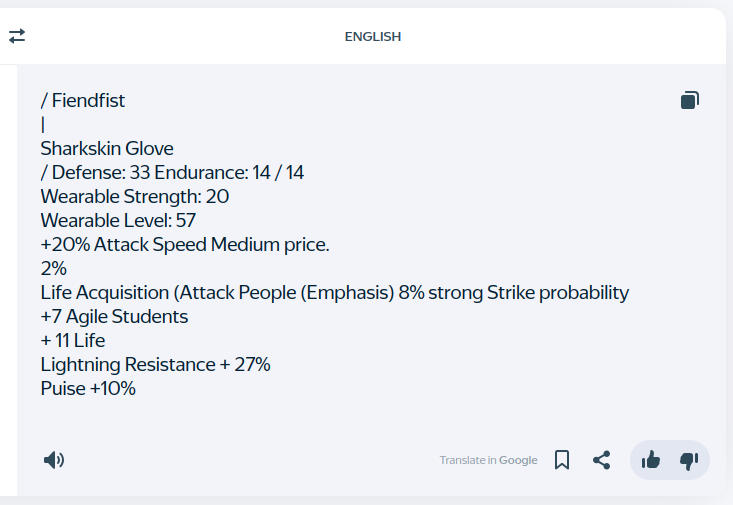Listen to the translation with speaker icon
Image resolution: width=733 pixels, height=505 pixels.
(54, 460)
